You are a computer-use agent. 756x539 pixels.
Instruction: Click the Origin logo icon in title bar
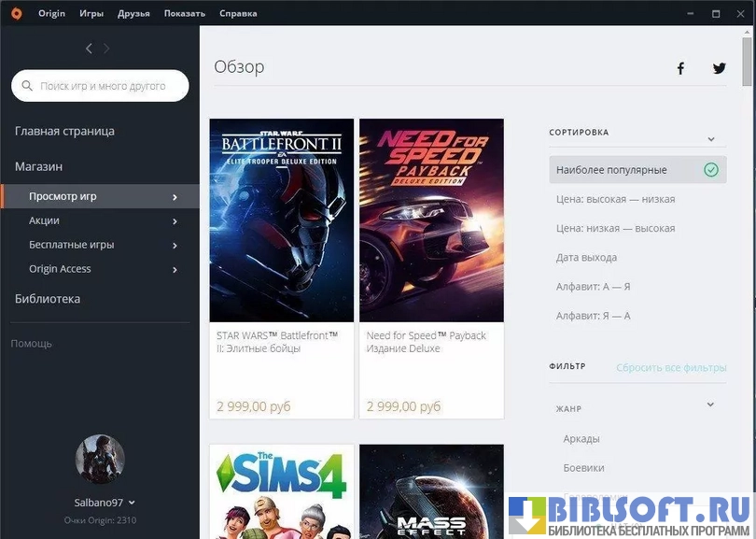[x=16, y=13]
